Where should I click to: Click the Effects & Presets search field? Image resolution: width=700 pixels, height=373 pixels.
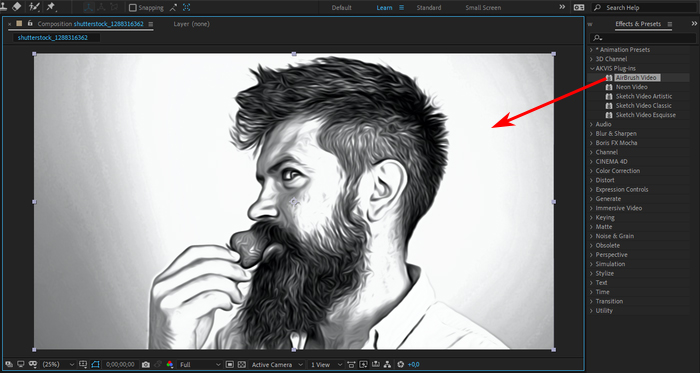[x=643, y=38]
